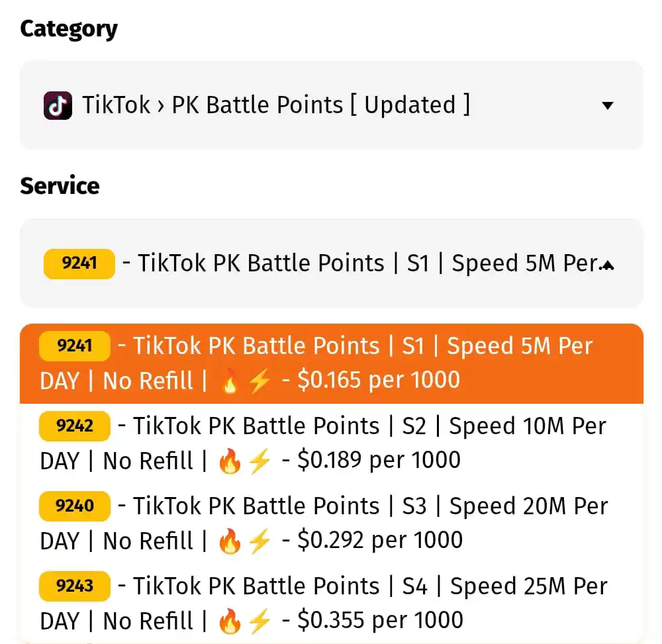Collapse the Service dropdown with up arrow

pyautogui.click(x=608, y=265)
